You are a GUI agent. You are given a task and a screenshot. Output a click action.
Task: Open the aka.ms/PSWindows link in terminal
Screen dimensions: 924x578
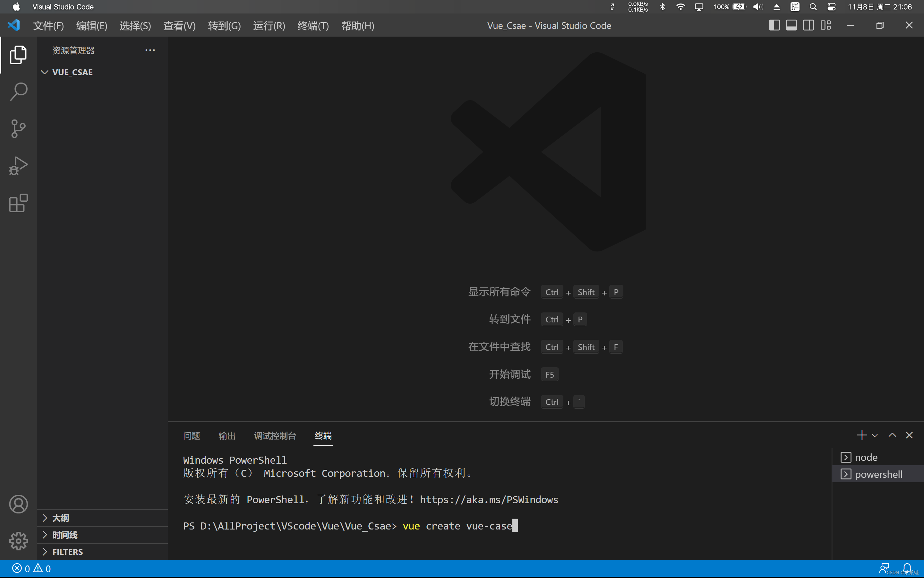[x=489, y=500]
